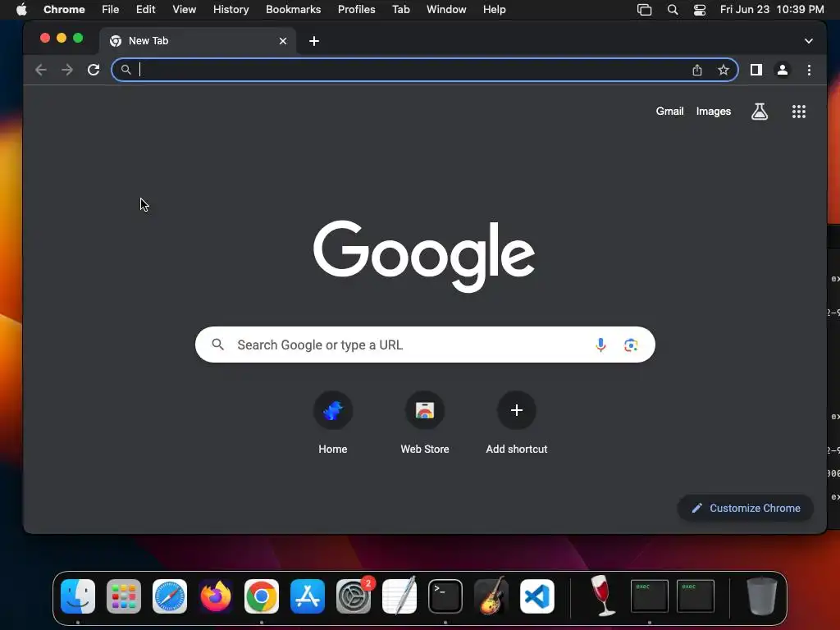The width and height of the screenshot is (840, 630).
Task: Open Terminal from the Dock
Action: point(445,596)
